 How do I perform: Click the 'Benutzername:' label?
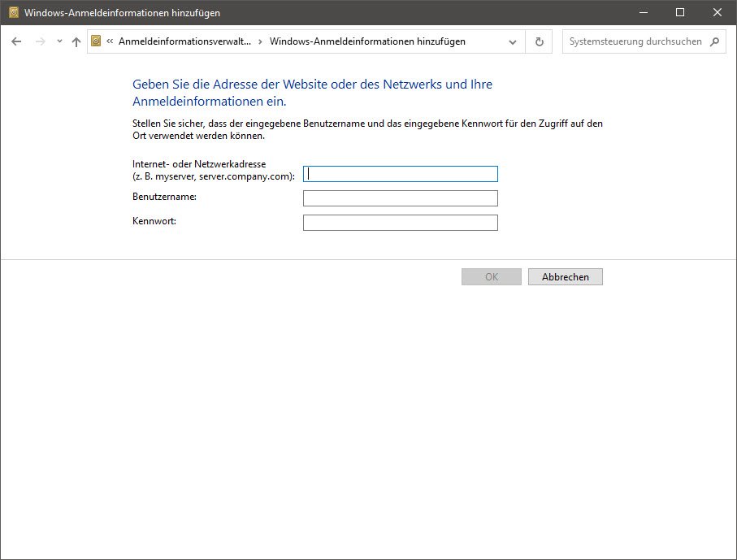164,197
